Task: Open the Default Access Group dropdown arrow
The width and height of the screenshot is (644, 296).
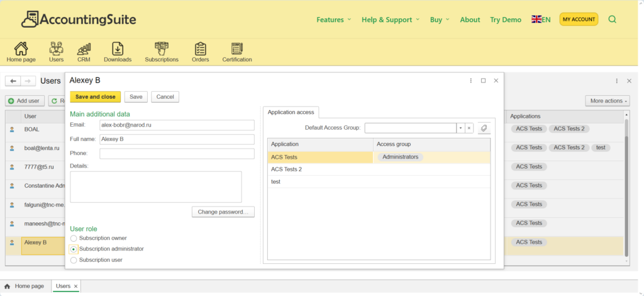Action: [x=460, y=128]
